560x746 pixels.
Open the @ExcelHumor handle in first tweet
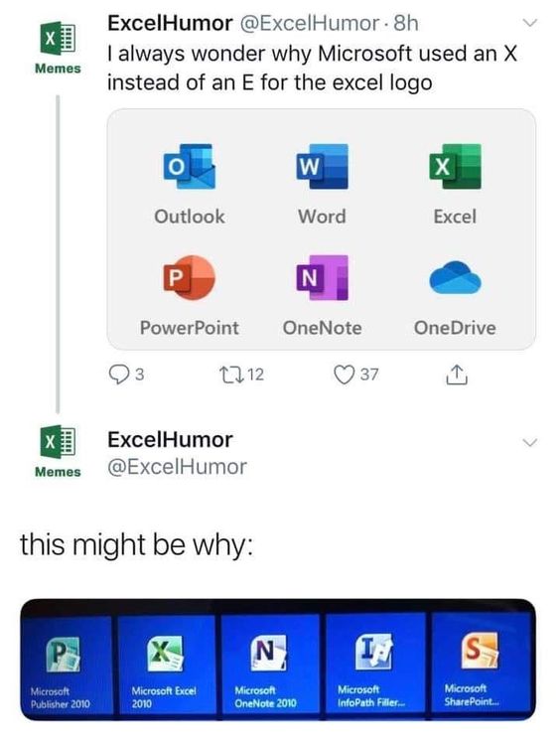[x=310, y=23]
